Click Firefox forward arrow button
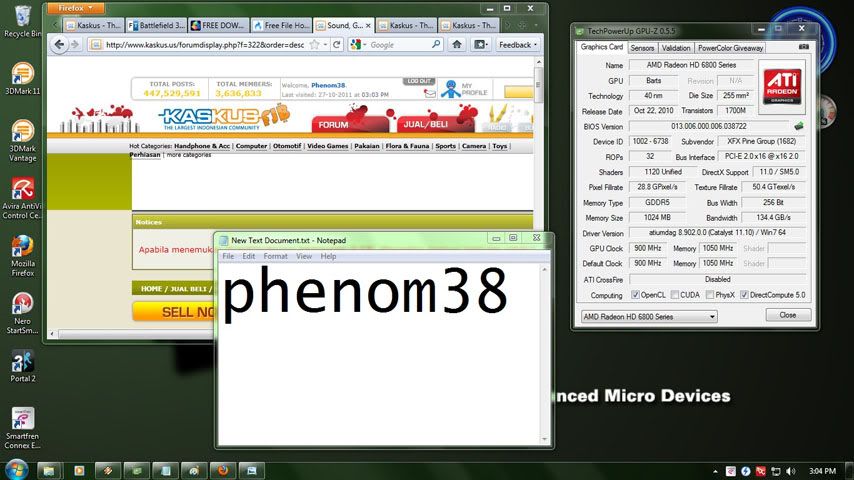This screenshot has height=480, width=854. 75,45
